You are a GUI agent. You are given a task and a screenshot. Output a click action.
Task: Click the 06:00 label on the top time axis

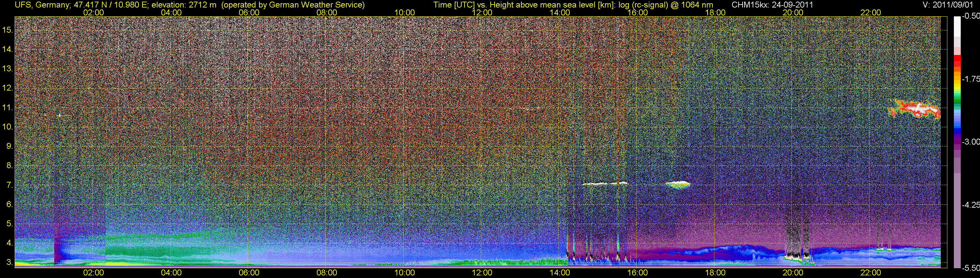[249, 12]
